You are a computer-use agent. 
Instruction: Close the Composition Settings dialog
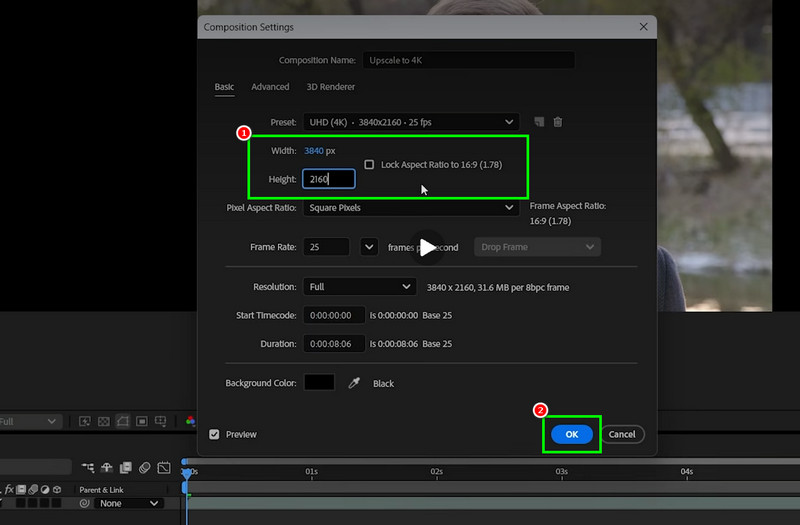(x=643, y=27)
